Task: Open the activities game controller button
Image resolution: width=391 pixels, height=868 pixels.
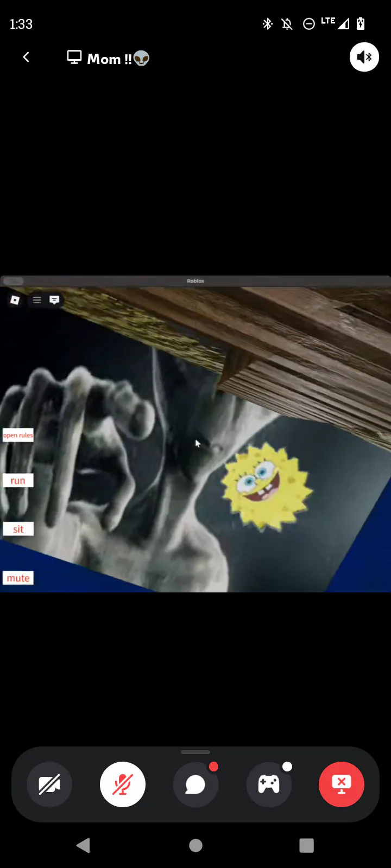Action: (x=269, y=784)
